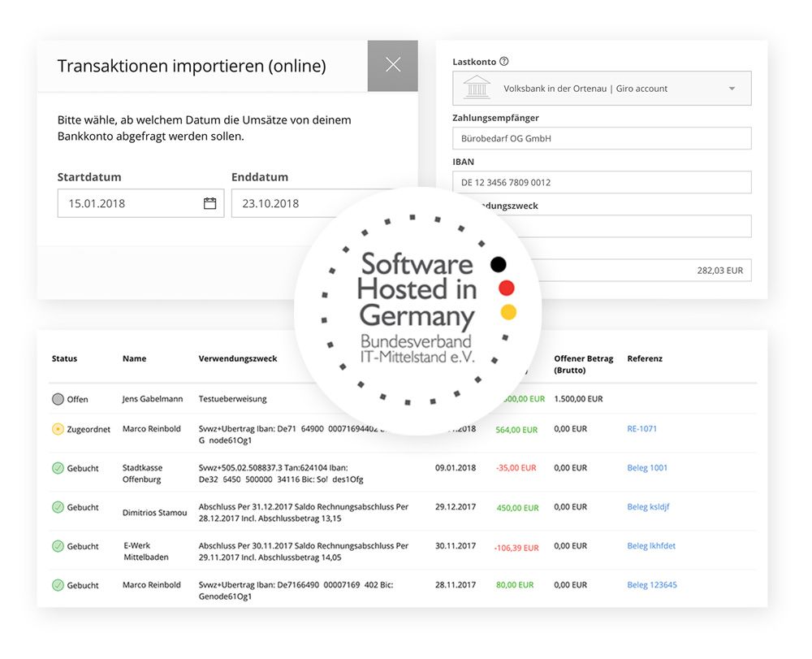Expand the Lastkonto account dropdown arrow
Image resolution: width=812 pixels, height=659 pixels.
[x=732, y=88]
